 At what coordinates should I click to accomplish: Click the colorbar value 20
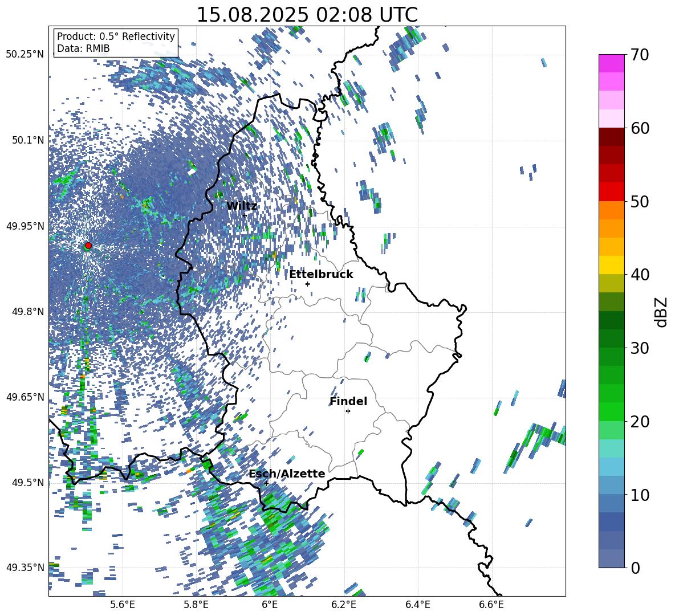640,421
